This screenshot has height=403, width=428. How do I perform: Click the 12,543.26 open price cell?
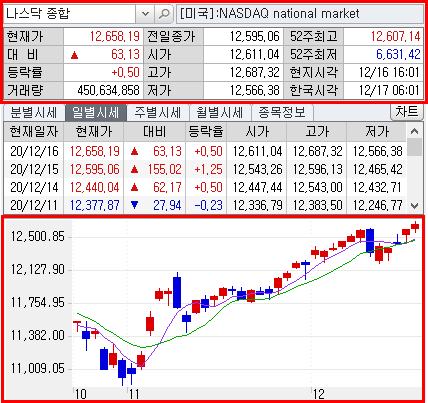pyautogui.click(x=258, y=169)
